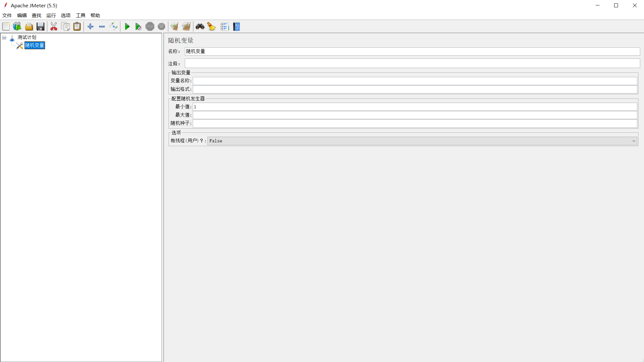Open the Templates icon
This screenshot has height=362, width=644.
click(17, 27)
